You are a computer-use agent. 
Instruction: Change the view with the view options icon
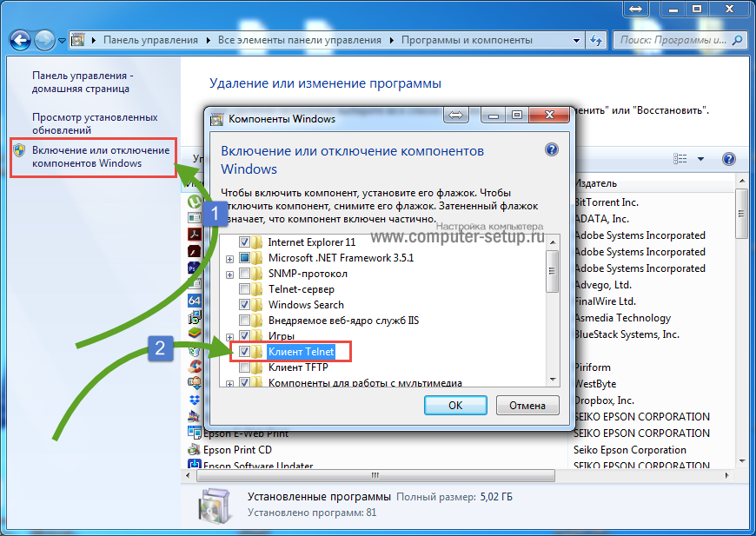pos(680,159)
